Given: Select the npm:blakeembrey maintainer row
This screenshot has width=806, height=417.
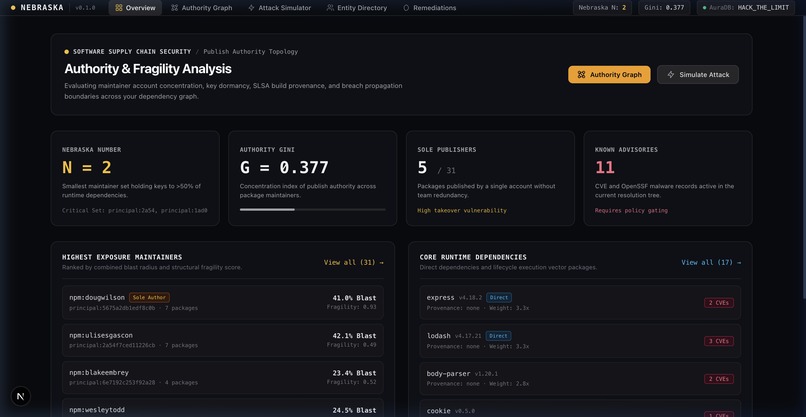Looking at the screenshot, I should [223, 378].
